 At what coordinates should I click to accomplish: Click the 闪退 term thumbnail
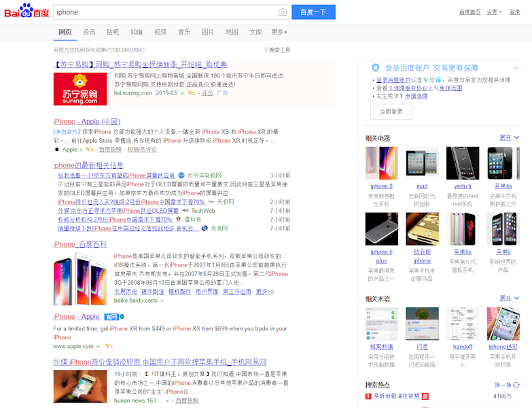click(422, 324)
